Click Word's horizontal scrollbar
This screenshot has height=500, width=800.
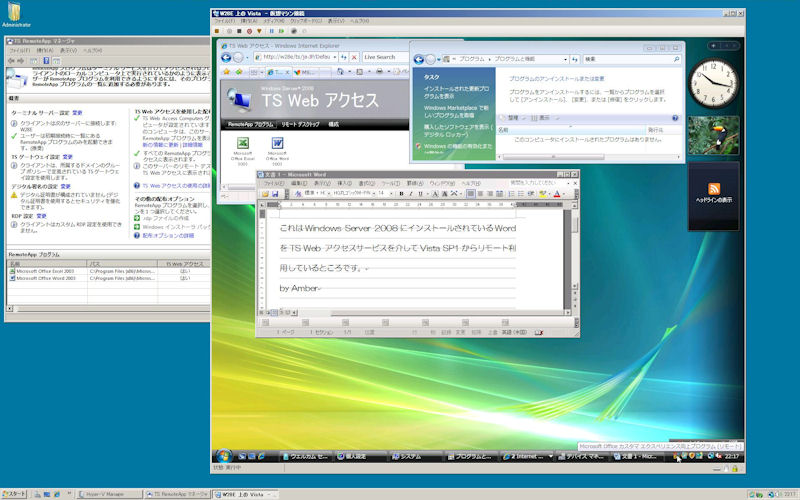(433, 313)
